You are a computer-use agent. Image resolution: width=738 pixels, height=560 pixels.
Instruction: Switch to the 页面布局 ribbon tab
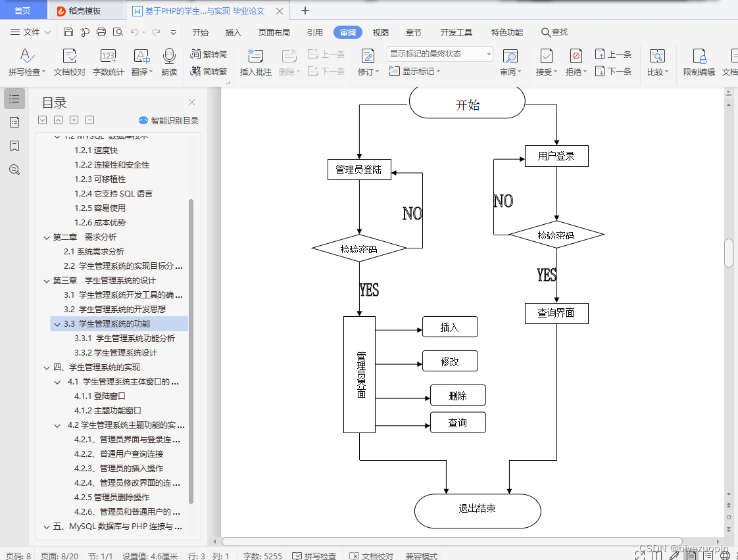(x=274, y=32)
